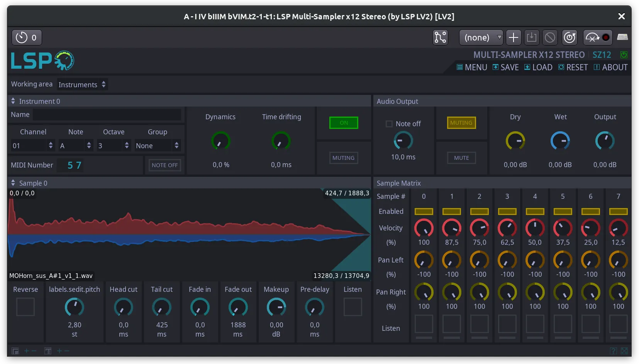Screen dimensions: 639x364
Task: Click the timer latency icon showing 0
Action: pyautogui.click(x=27, y=37)
